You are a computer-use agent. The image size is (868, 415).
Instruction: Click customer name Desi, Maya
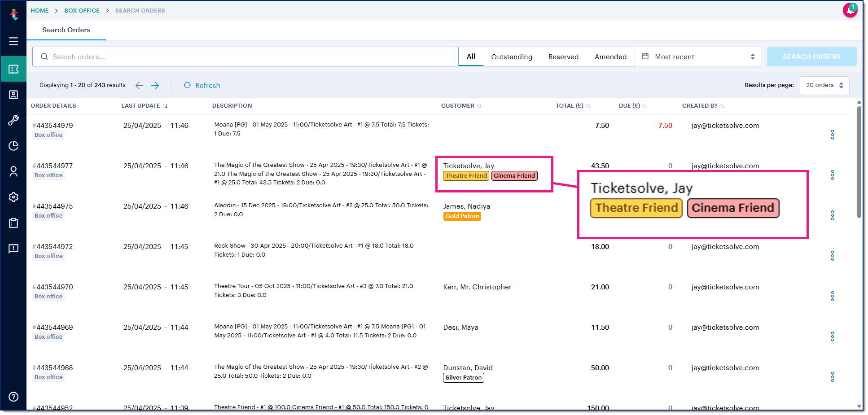(x=460, y=328)
